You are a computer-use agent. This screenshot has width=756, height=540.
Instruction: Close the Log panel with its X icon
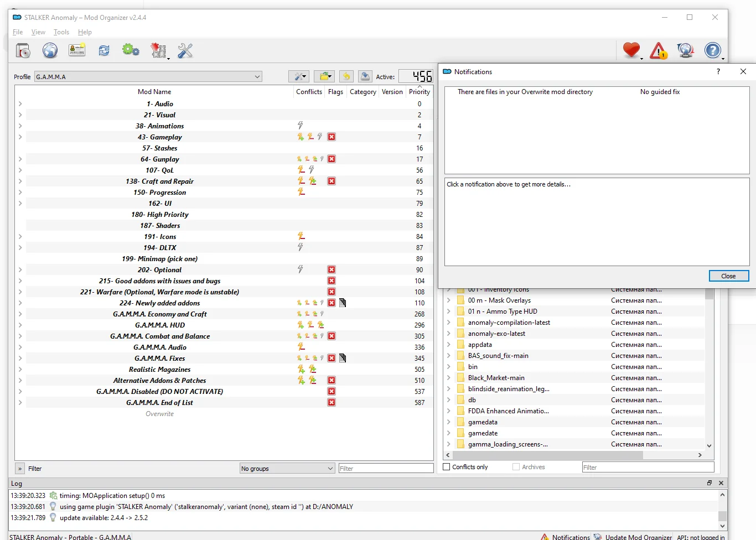coord(721,483)
